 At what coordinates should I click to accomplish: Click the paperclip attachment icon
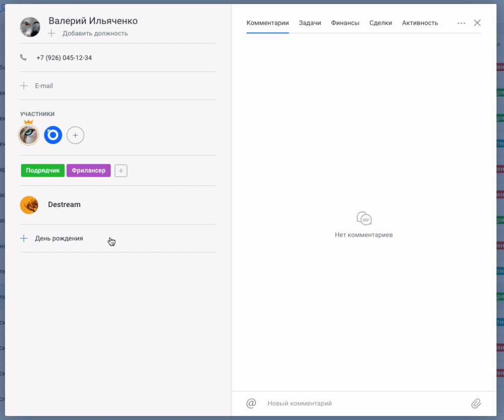click(x=476, y=403)
